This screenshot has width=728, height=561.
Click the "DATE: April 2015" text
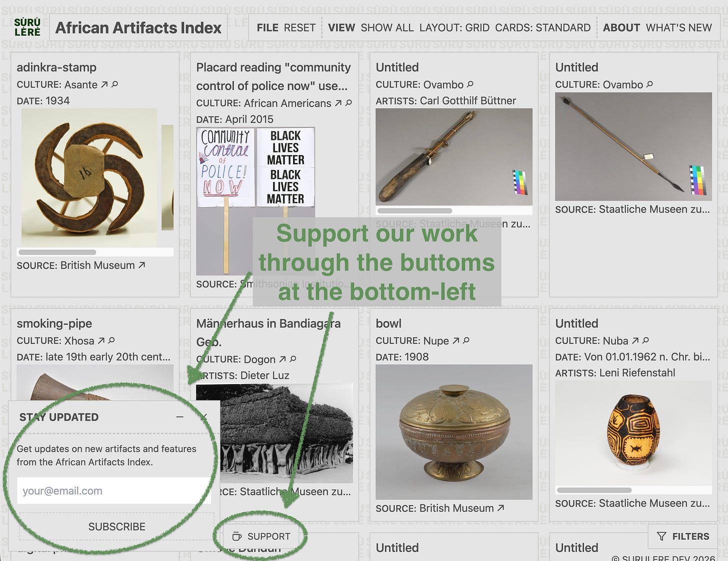point(235,119)
